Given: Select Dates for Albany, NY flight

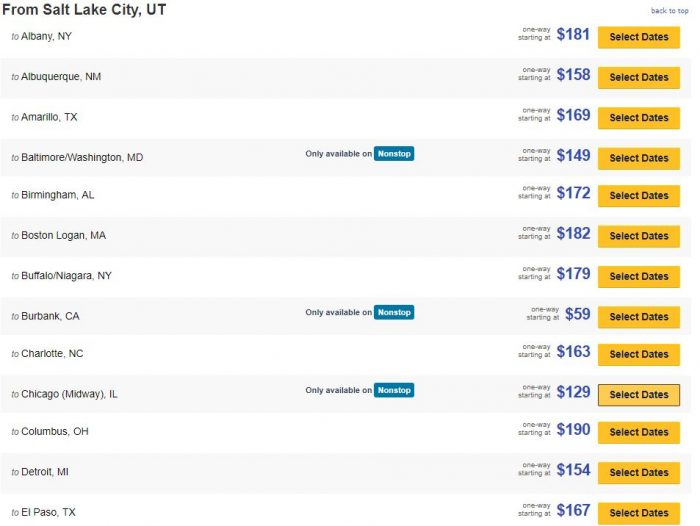Looking at the screenshot, I should click(x=638, y=37).
